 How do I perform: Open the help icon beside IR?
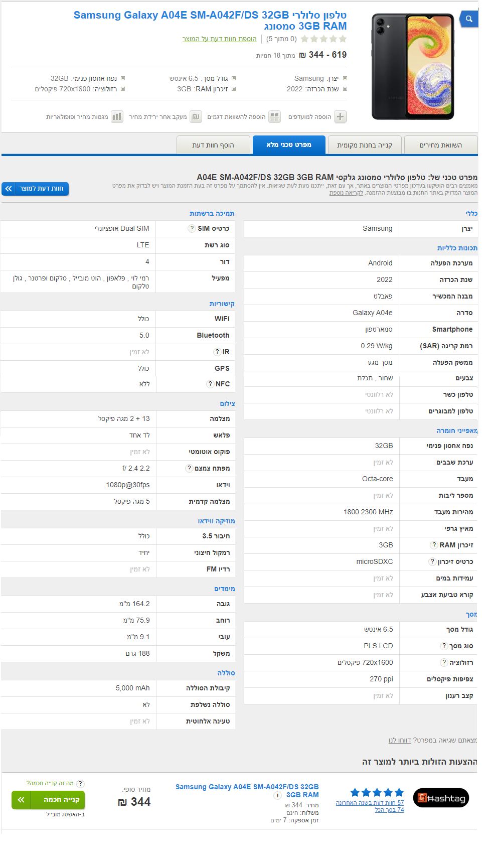(x=217, y=352)
